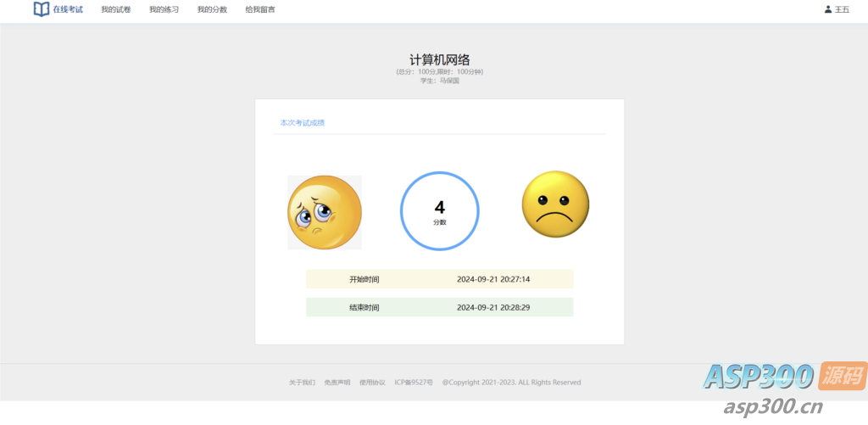Open the 我的试卷 menu item
The height and width of the screenshot is (425, 868).
pyautogui.click(x=116, y=10)
